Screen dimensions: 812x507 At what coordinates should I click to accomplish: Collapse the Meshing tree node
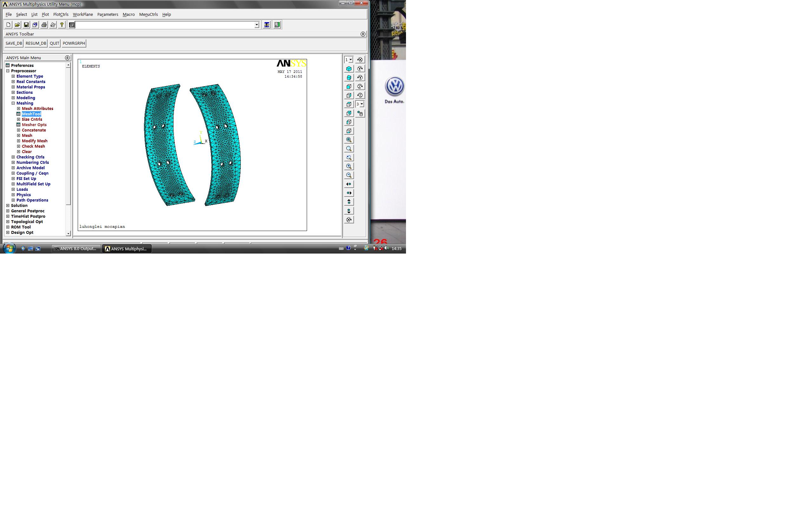[x=13, y=103]
